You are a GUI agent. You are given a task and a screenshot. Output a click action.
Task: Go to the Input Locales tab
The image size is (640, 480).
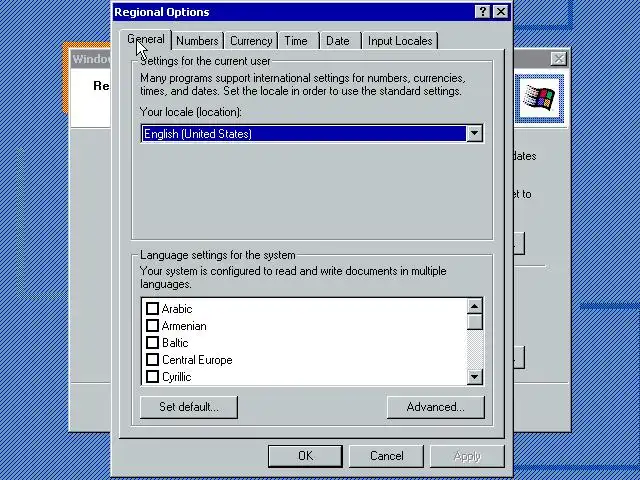(400, 41)
